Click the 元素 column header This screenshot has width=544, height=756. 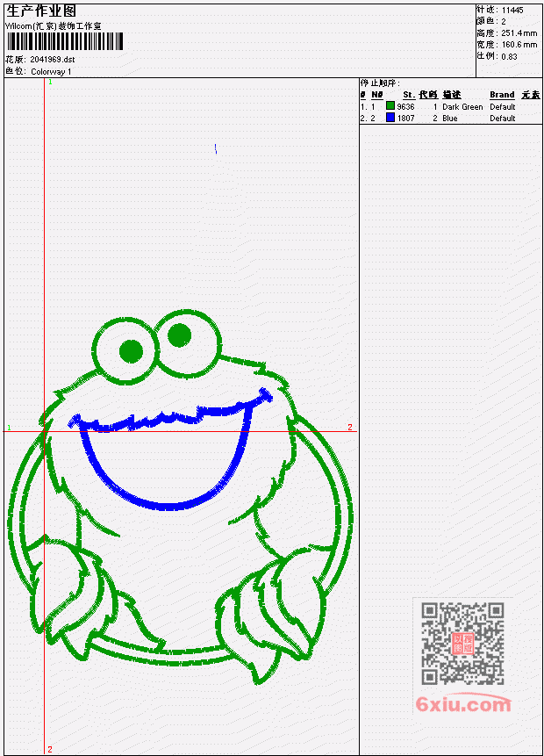coord(531,95)
